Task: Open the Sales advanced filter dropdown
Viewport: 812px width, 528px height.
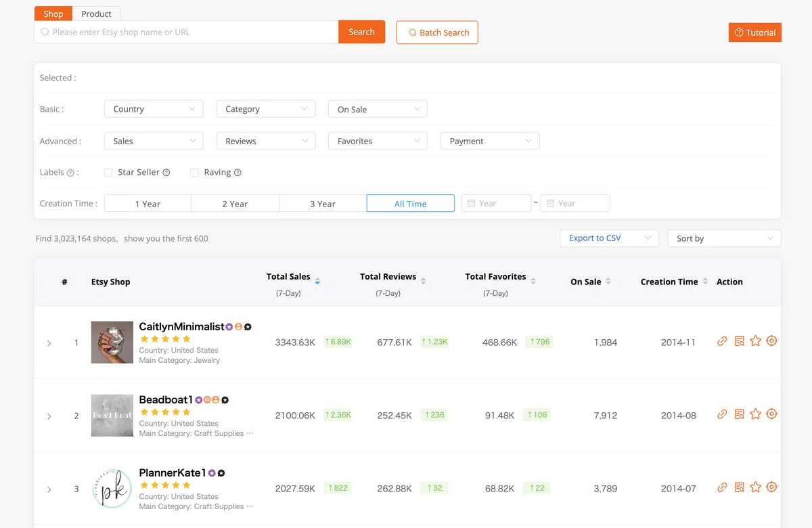Action: (154, 141)
